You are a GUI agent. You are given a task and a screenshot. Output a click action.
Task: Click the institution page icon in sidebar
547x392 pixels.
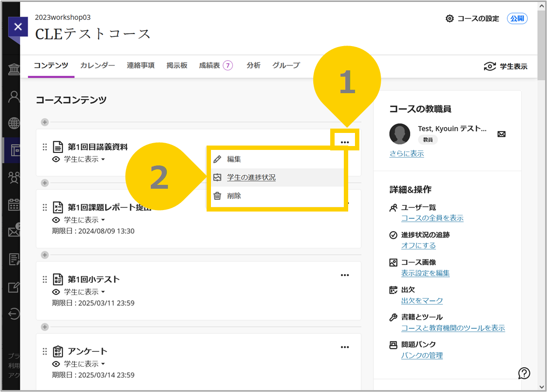(14, 69)
